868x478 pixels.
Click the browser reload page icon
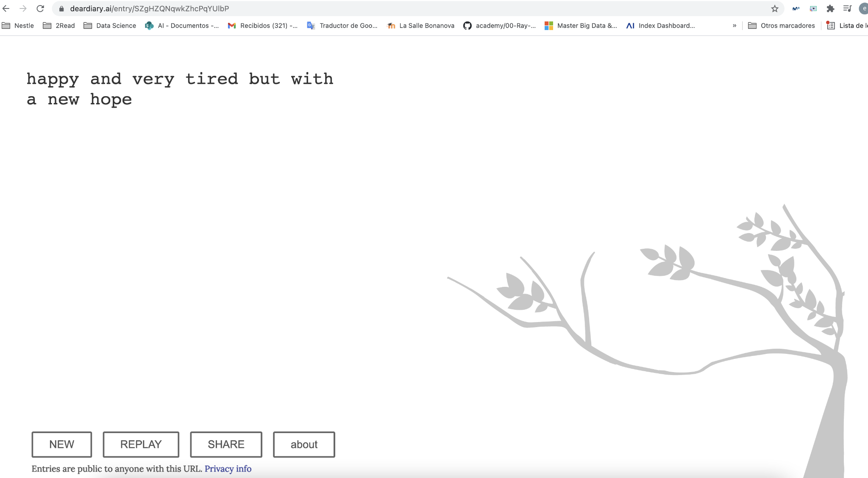[x=41, y=9]
